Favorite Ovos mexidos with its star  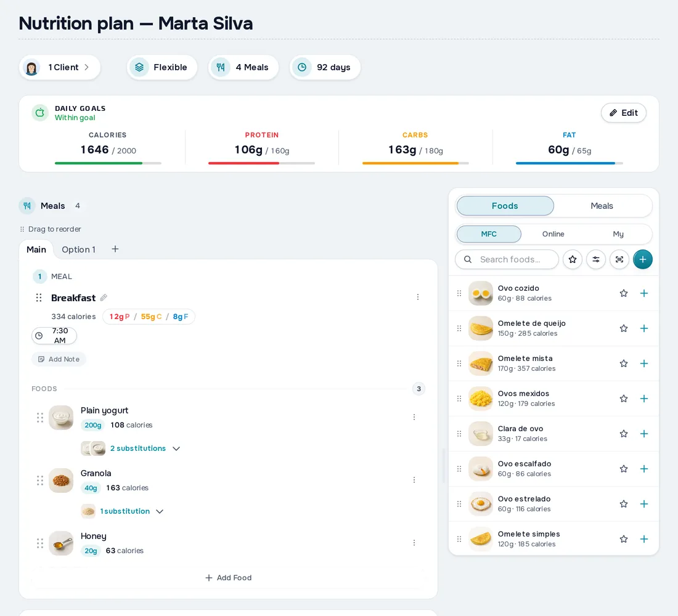click(x=624, y=399)
